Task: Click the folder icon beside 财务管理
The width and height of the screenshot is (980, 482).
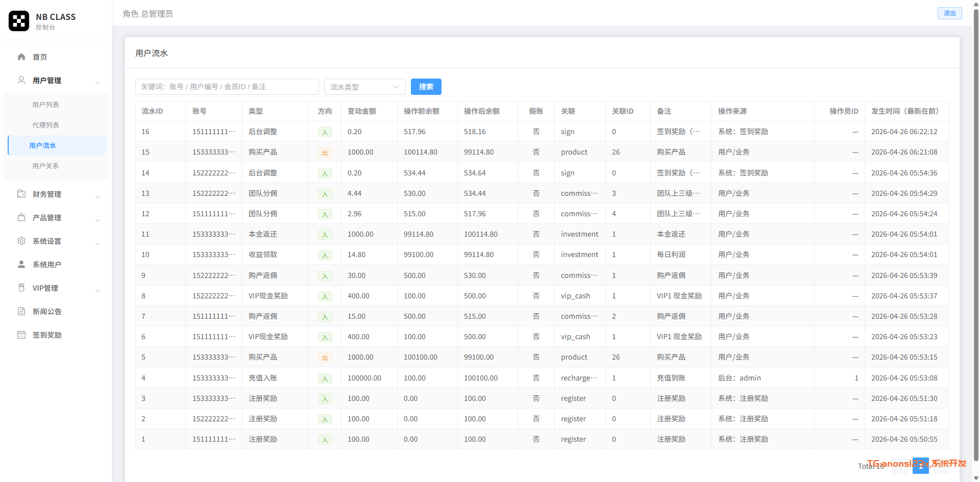Action: coord(21,194)
